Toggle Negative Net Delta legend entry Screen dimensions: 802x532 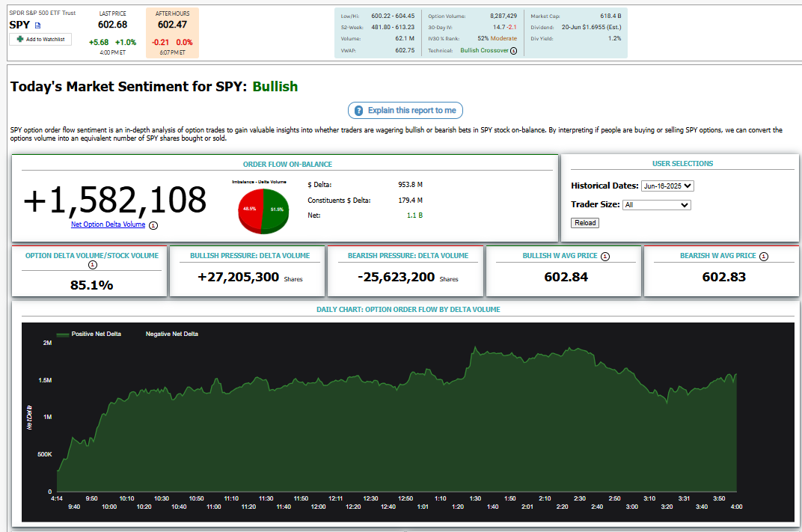coord(172,334)
